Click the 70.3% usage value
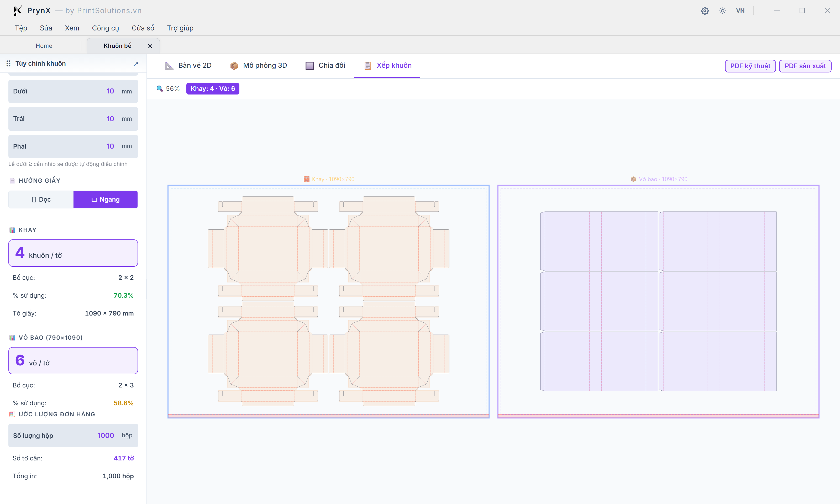This screenshot has width=840, height=504. point(124,296)
